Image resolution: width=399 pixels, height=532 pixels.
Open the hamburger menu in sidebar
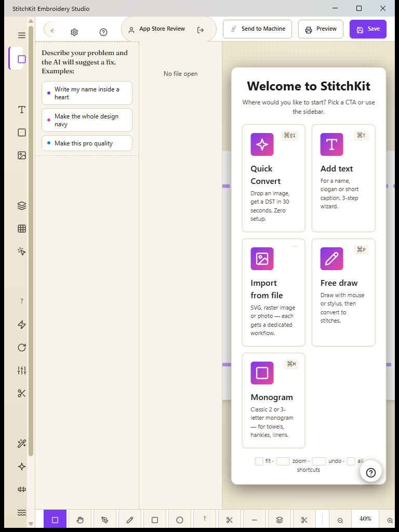pyautogui.click(x=22, y=35)
